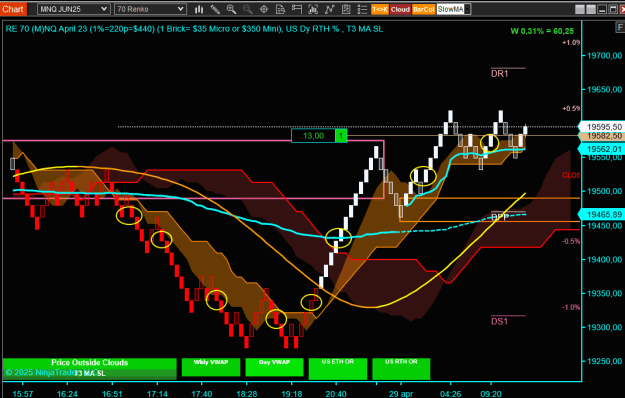Open the MNQ JUN25 instrument dropdown

coord(73,9)
